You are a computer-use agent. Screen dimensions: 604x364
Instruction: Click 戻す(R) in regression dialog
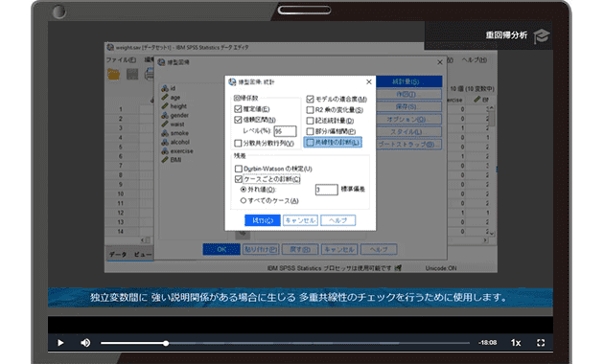coord(300,249)
